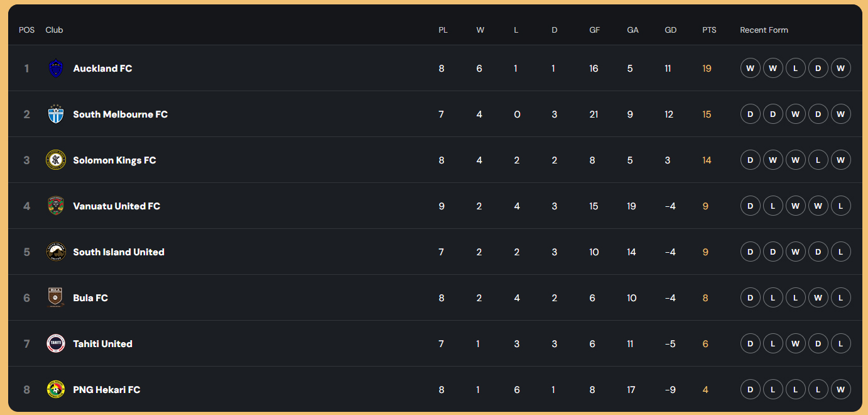
Task: Open the South Melbourne FC team page
Action: [120, 114]
